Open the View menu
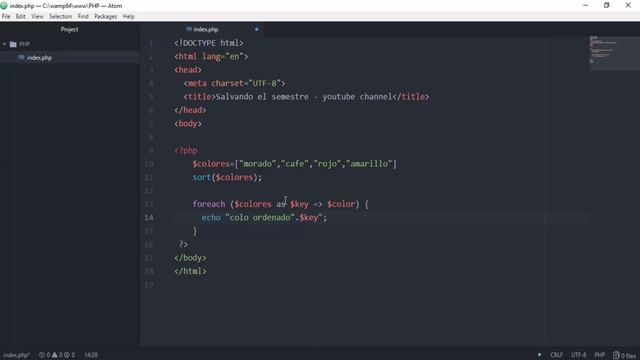Screen dimensions: 640x360 tap(37, 16)
